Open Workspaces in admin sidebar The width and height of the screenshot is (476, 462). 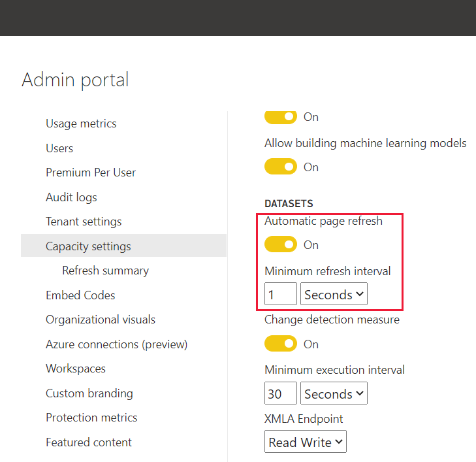point(76,369)
